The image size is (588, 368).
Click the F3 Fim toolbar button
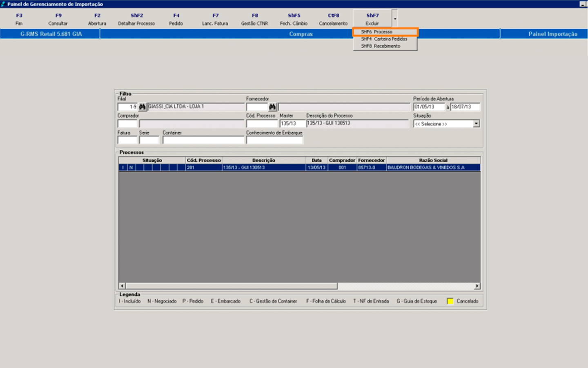(19, 19)
